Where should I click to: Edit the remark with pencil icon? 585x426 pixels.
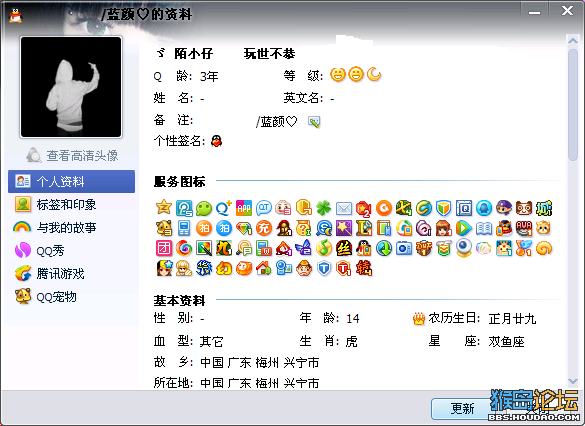click(x=314, y=122)
